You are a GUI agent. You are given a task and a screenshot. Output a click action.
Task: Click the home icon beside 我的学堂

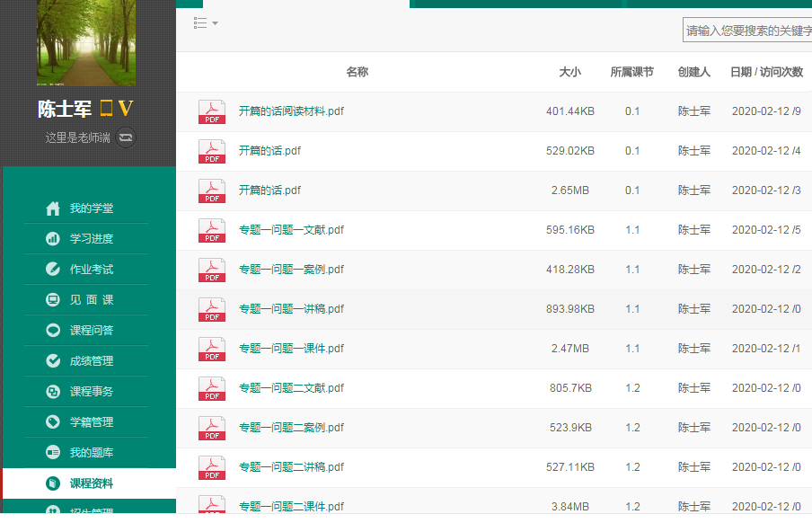point(53,208)
